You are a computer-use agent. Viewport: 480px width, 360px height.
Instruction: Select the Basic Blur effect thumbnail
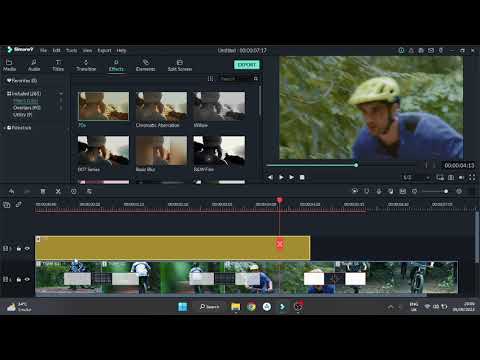click(x=161, y=150)
